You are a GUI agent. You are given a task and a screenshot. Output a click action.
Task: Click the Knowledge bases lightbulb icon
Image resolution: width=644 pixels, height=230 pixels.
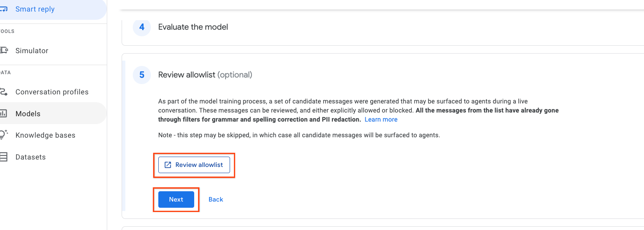[4, 135]
